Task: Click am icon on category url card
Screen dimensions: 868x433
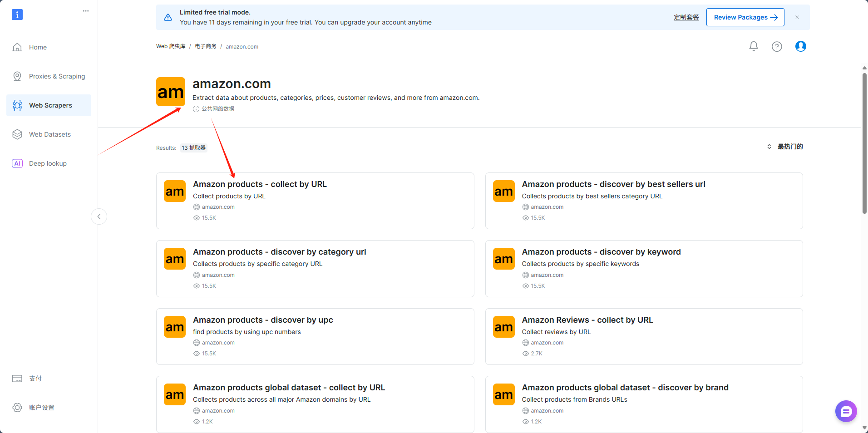Action: [175, 259]
